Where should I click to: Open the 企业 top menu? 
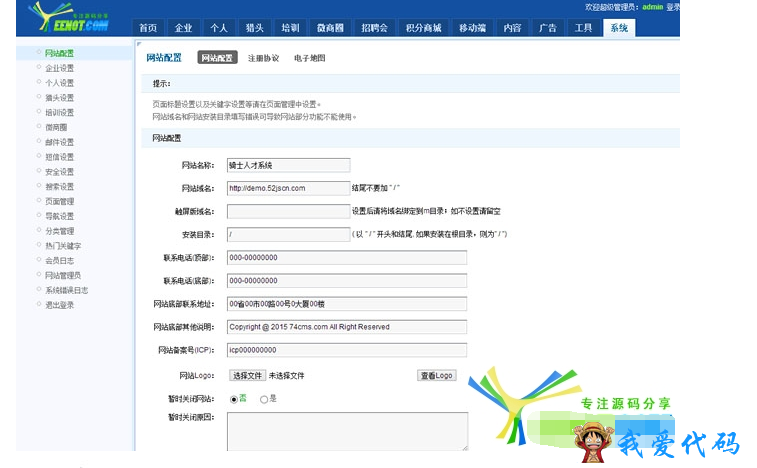coord(183,28)
